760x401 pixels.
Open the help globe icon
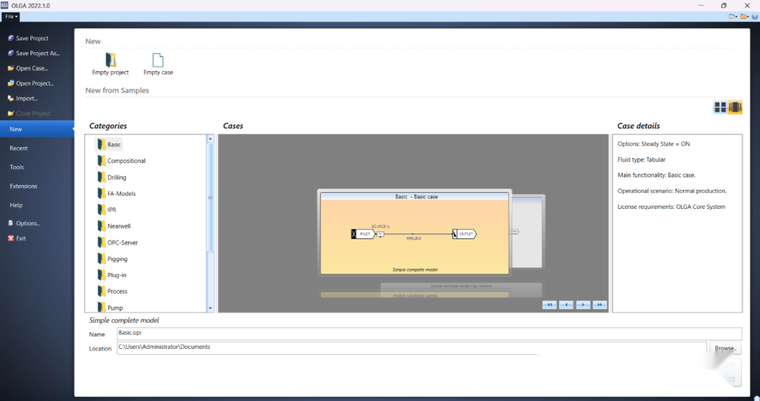755,16
